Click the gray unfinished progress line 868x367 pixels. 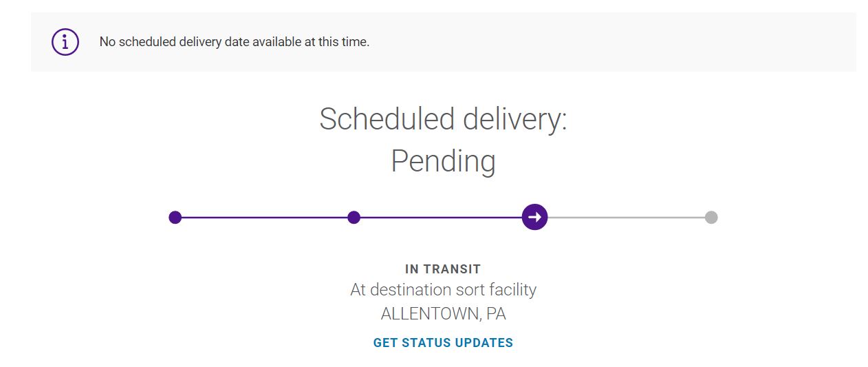626,218
